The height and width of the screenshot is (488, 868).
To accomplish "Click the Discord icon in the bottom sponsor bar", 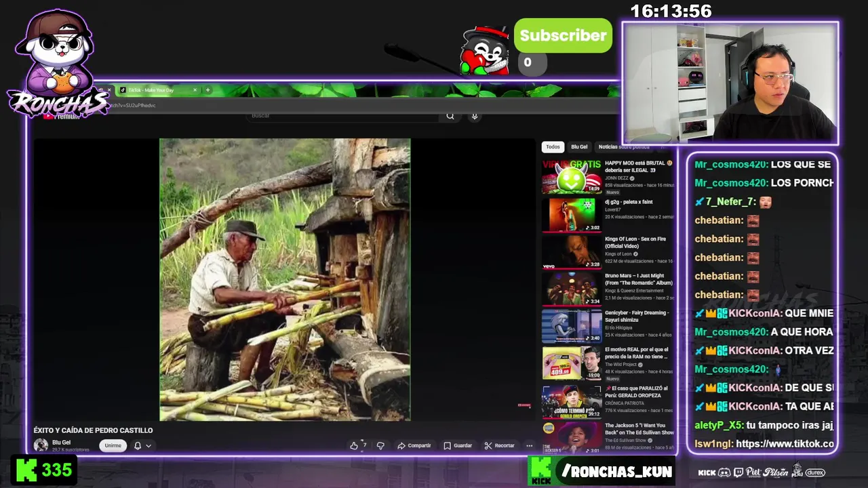I will point(724,472).
